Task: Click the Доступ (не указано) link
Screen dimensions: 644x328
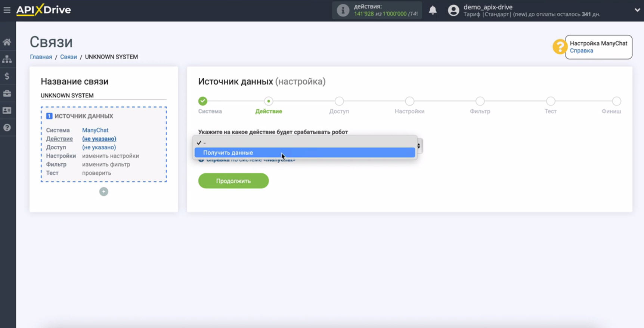Action: [99, 148]
